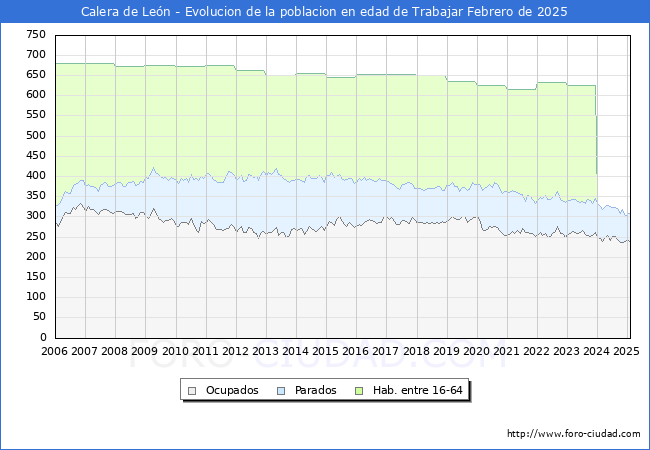The width and height of the screenshot is (650, 450).
Task: Click the Ocupados legend color swatch
Action: (x=192, y=391)
